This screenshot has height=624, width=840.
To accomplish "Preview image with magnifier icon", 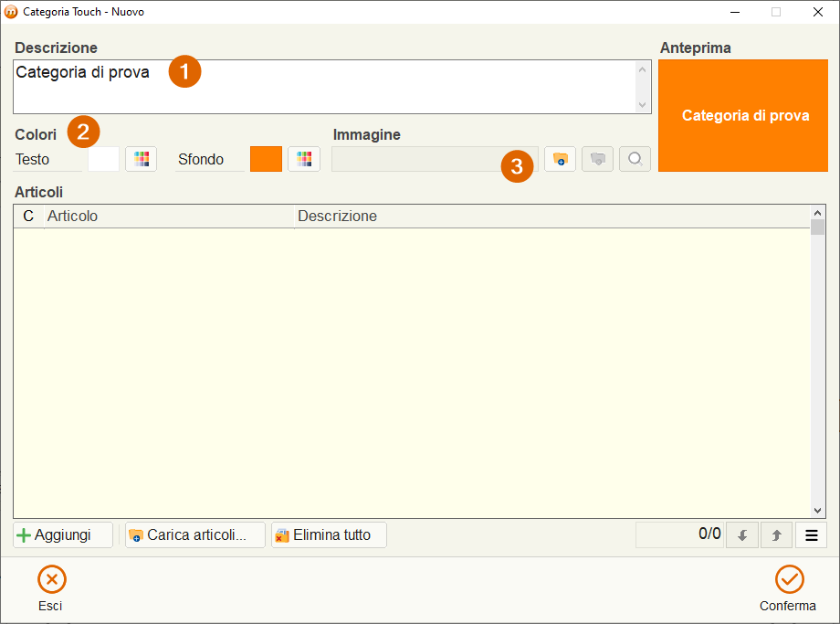I will 635,159.
